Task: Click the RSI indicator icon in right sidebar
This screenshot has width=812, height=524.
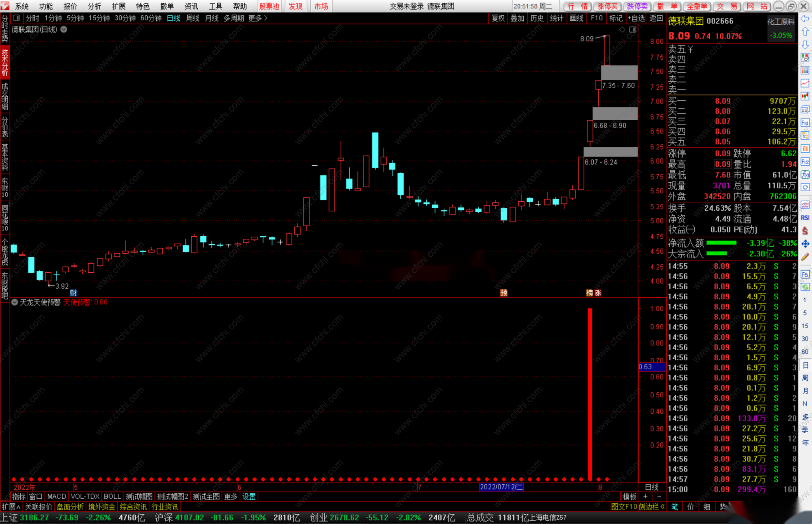Action: pyautogui.click(x=805, y=218)
